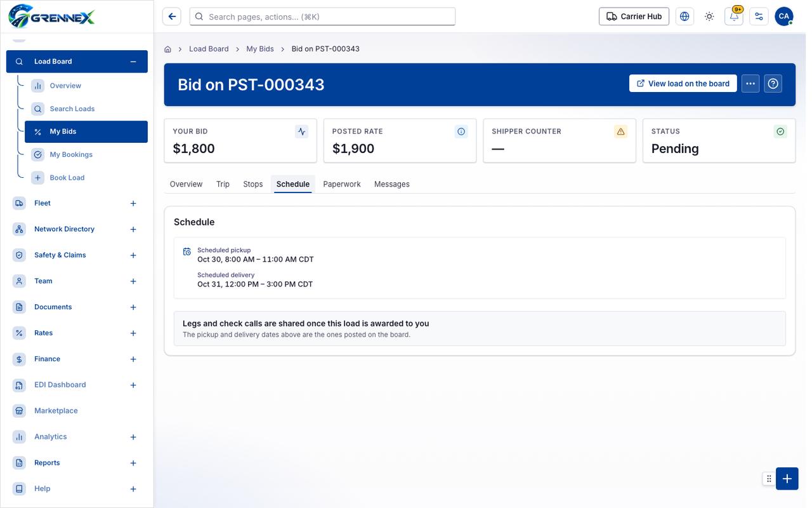The image size is (812, 508).
Task: Go to My Bids breadcrumb link
Action: pos(260,49)
